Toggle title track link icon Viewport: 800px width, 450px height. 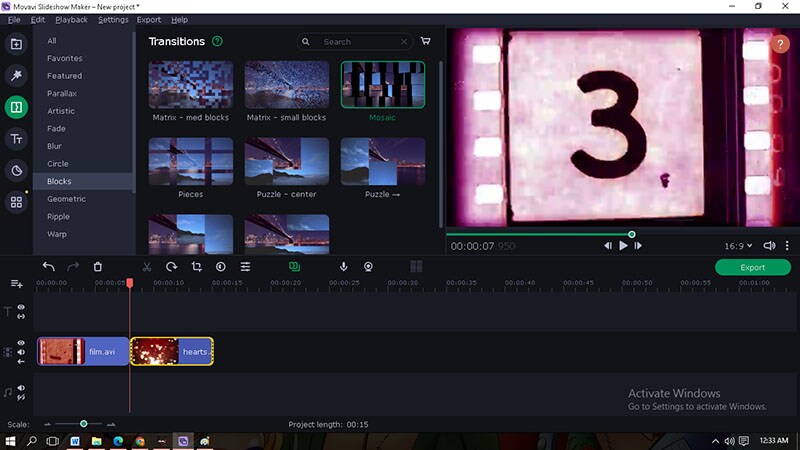point(21,317)
